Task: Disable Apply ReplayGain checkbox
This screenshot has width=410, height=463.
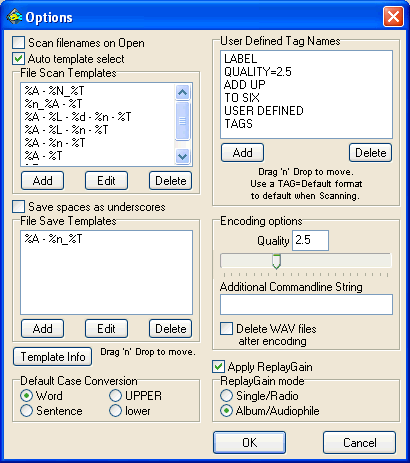Action: [218, 367]
